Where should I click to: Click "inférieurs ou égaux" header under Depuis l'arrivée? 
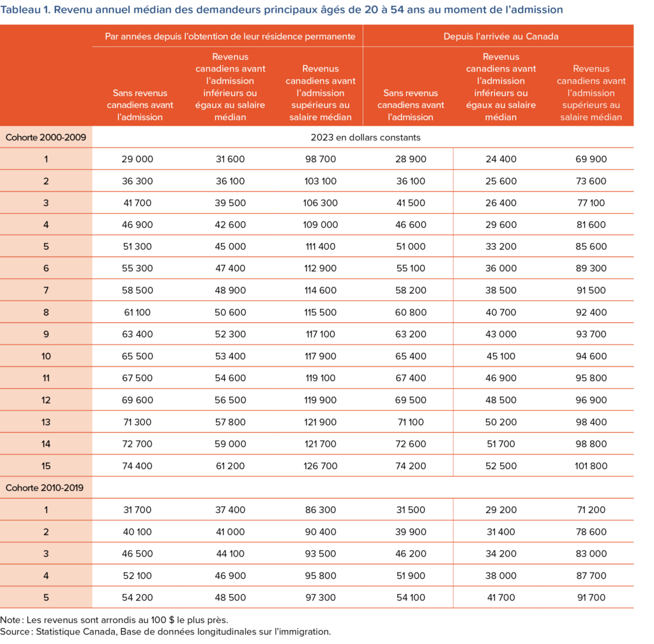pos(501,87)
